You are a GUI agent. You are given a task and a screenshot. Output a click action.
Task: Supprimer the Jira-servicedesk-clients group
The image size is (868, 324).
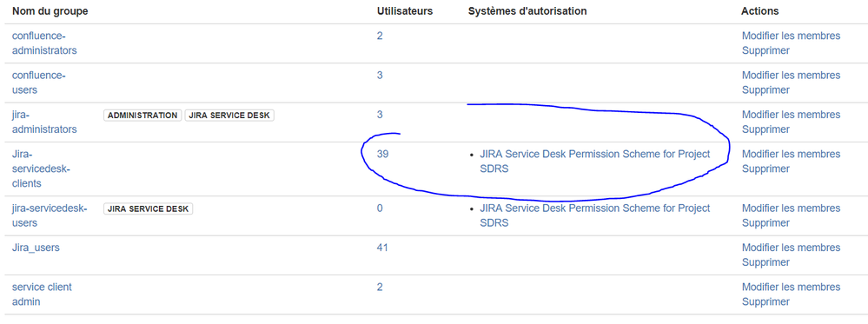click(x=765, y=169)
